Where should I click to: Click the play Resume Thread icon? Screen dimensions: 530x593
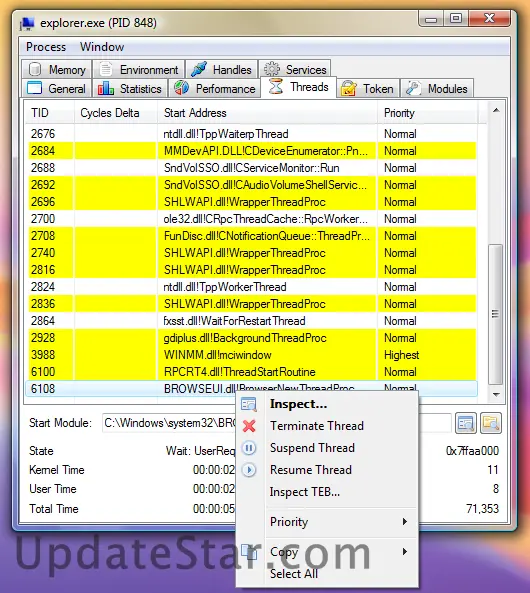click(x=249, y=470)
